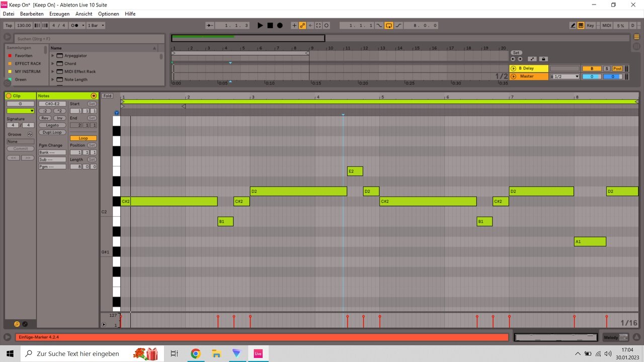Viewport: 644px width, 362px height.
Task: Click the :2 halve tempo button
Action: 45,111
